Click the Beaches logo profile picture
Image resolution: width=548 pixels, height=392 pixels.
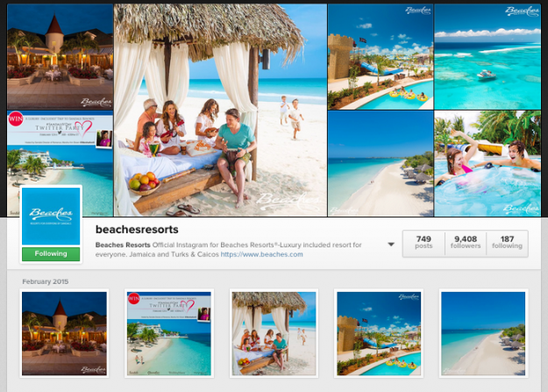51,216
